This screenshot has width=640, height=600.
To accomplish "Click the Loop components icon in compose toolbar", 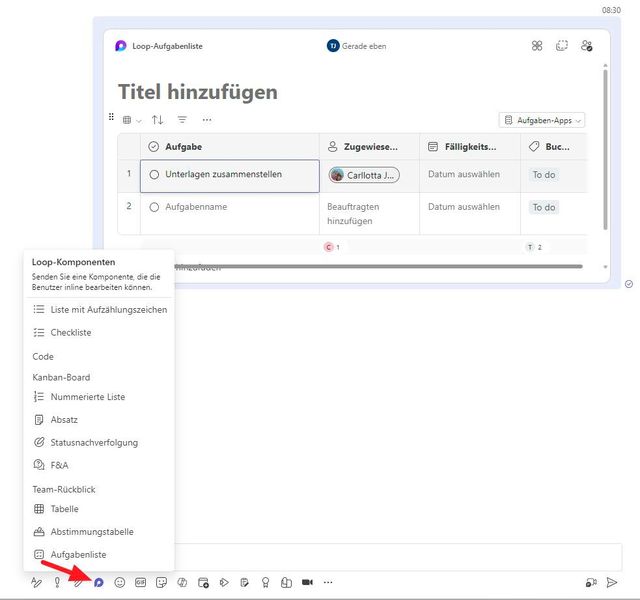I will tap(99, 582).
